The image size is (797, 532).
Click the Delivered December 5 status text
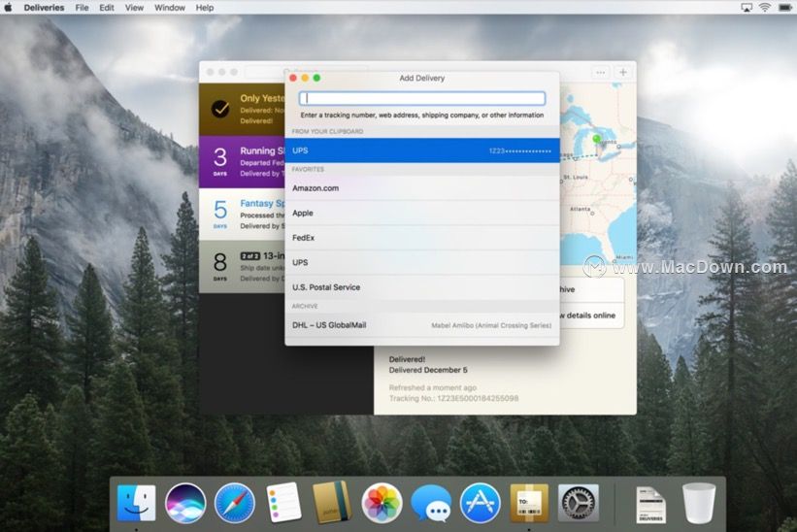pyautogui.click(x=428, y=370)
